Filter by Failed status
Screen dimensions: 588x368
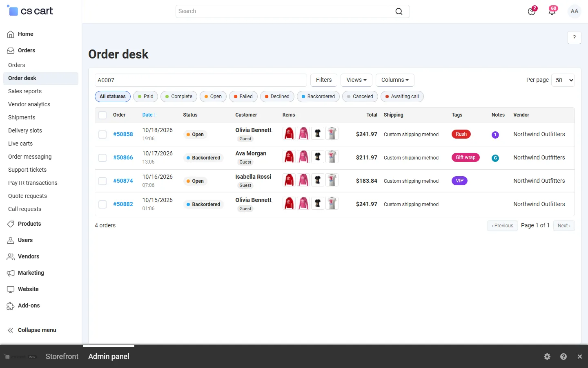click(243, 96)
